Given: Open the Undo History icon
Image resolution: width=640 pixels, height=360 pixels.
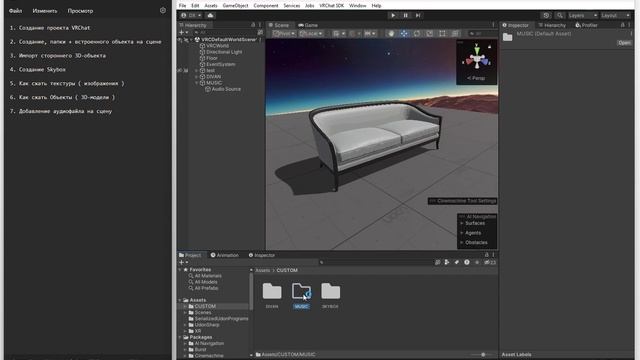Looking at the screenshot, I should pos(546,15).
